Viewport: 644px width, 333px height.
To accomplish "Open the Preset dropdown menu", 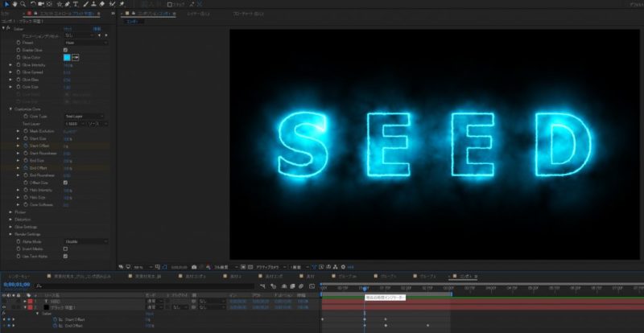I will tap(85, 43).
